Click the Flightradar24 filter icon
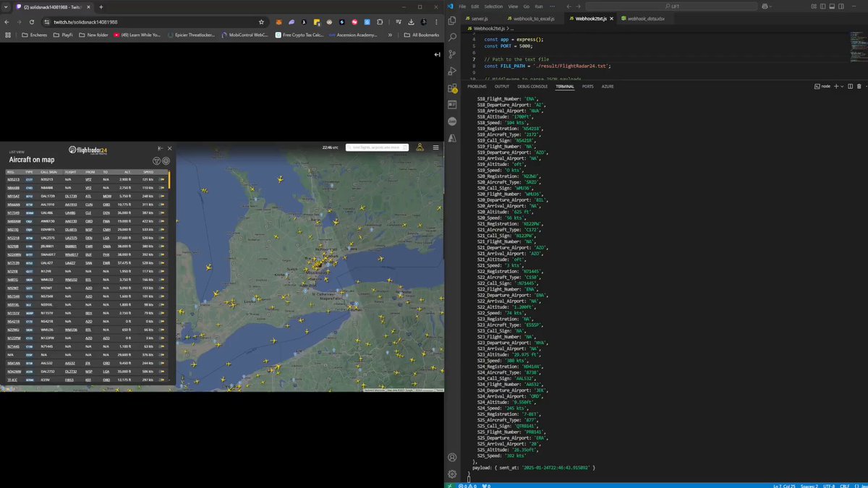Viewport: 868px width, 488px height. point(156,160)
